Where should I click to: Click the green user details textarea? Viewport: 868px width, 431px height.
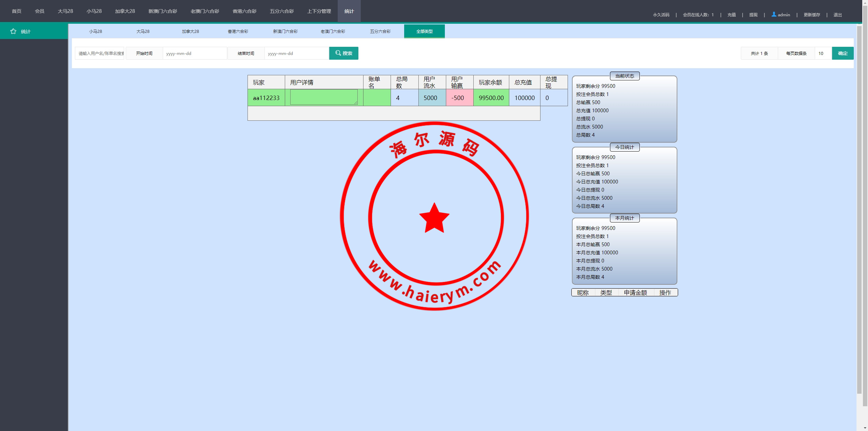323,97
